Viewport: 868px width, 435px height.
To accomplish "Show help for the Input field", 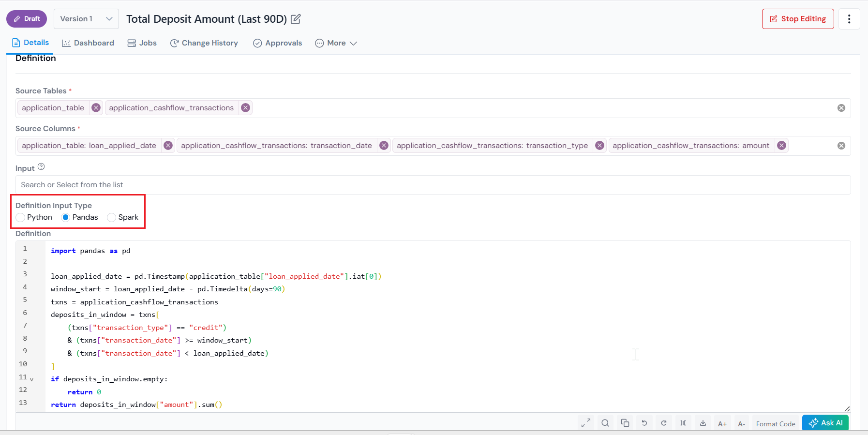I will point(41,166).
